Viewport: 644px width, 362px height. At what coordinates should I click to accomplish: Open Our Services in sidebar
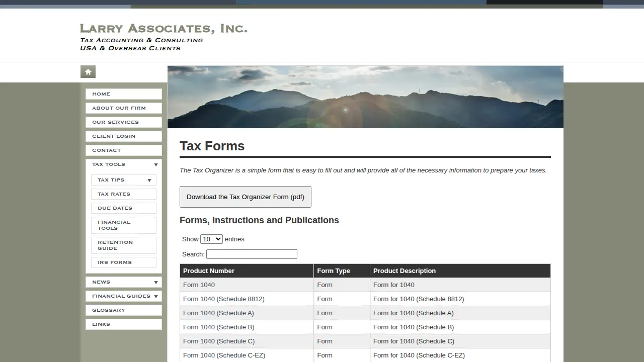coord(124,122)
